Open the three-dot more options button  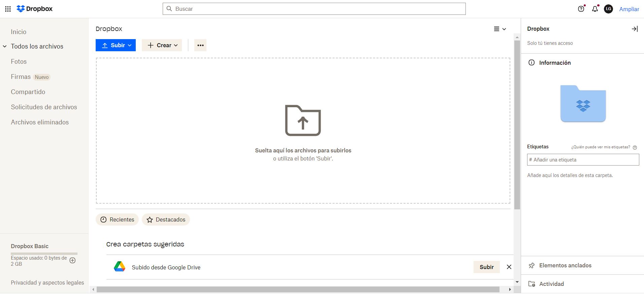pos(200,45)
